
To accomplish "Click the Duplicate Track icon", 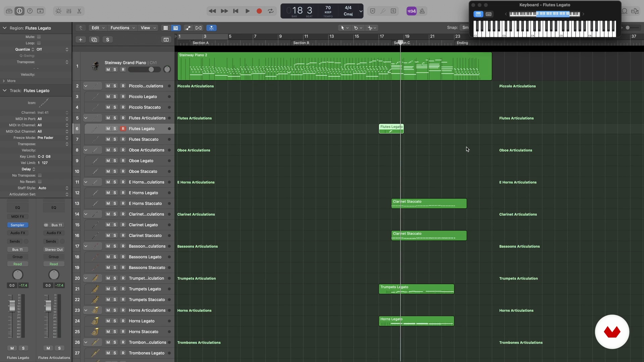I will (x=94, y=40).
